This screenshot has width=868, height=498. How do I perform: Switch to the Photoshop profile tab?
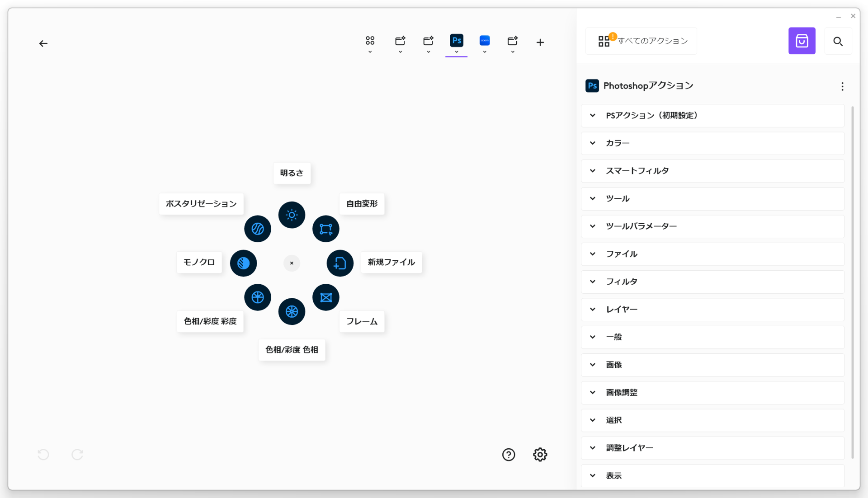[x=456, y=41]
